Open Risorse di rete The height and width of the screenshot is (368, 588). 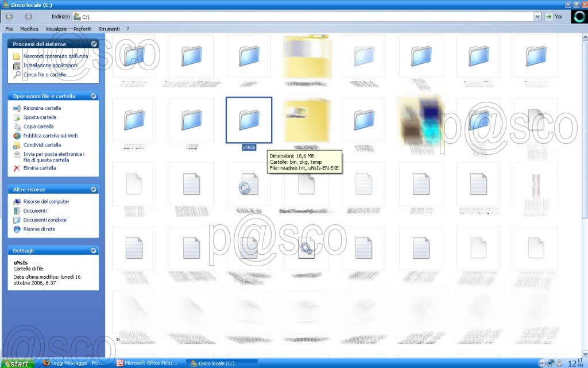point(39,229)
